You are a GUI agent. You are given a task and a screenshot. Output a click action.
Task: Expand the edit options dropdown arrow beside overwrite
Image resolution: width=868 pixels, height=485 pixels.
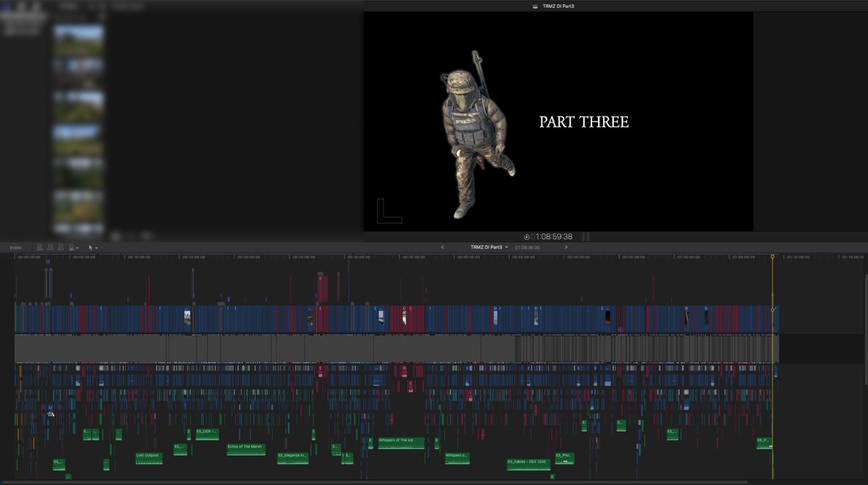[77, 248]
